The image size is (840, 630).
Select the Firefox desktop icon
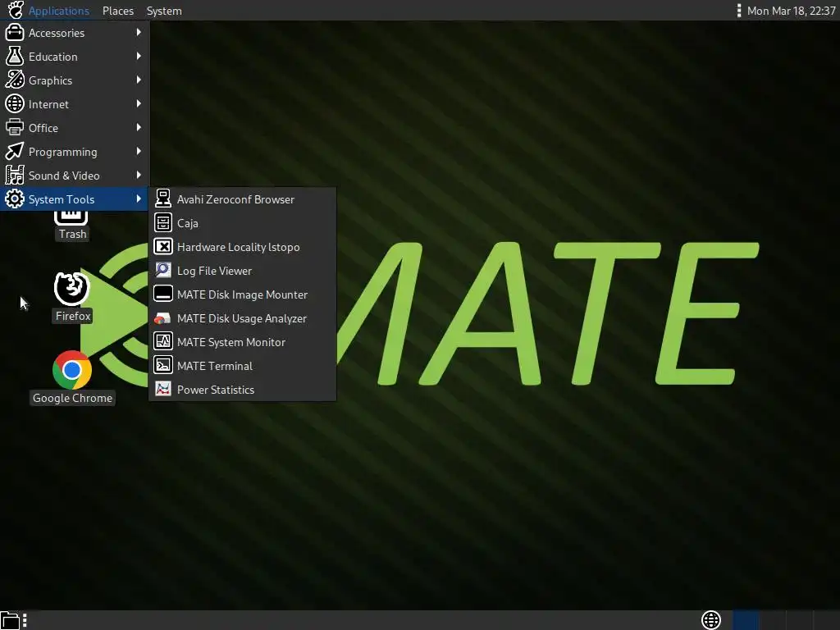(72, 288)
